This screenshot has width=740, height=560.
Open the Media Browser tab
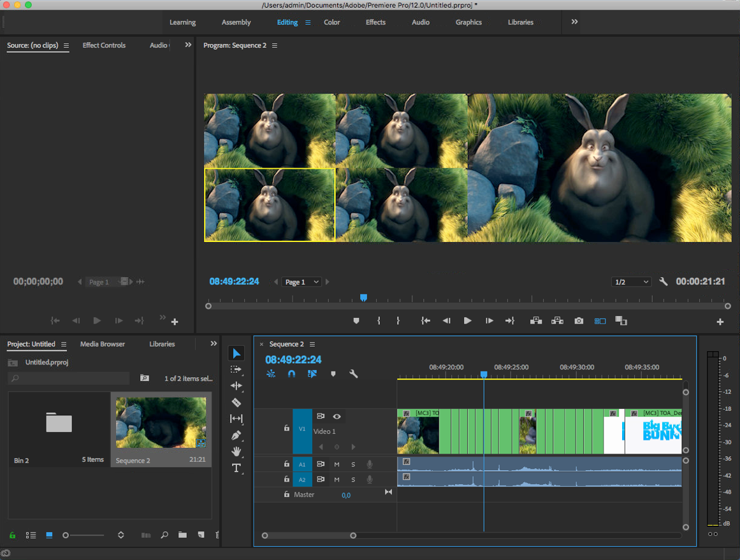(x=103, y=344)
